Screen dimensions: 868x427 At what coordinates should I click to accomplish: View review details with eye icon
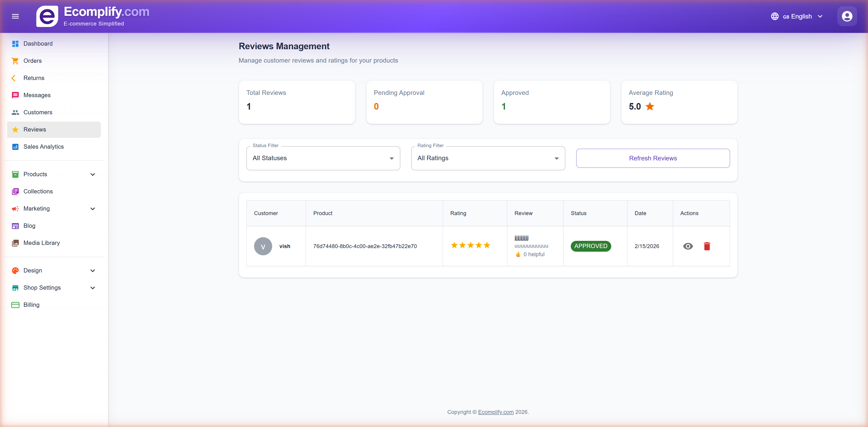(688, 246)
